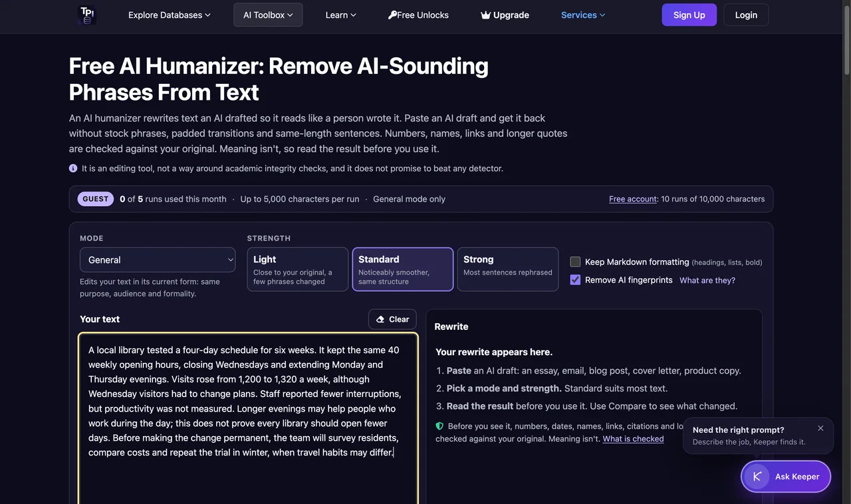
Task: Expand the Learn menu
Action: [341, 15]
